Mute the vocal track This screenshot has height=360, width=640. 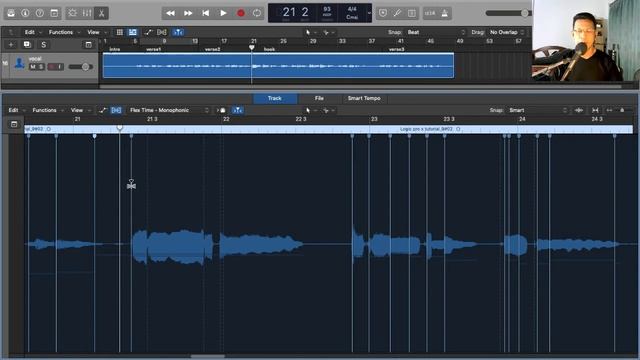coord(33,67)
